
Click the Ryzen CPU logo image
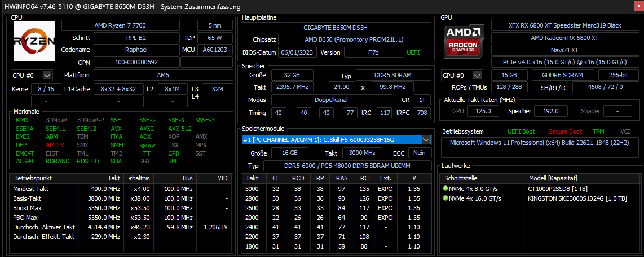coord(34,41)
